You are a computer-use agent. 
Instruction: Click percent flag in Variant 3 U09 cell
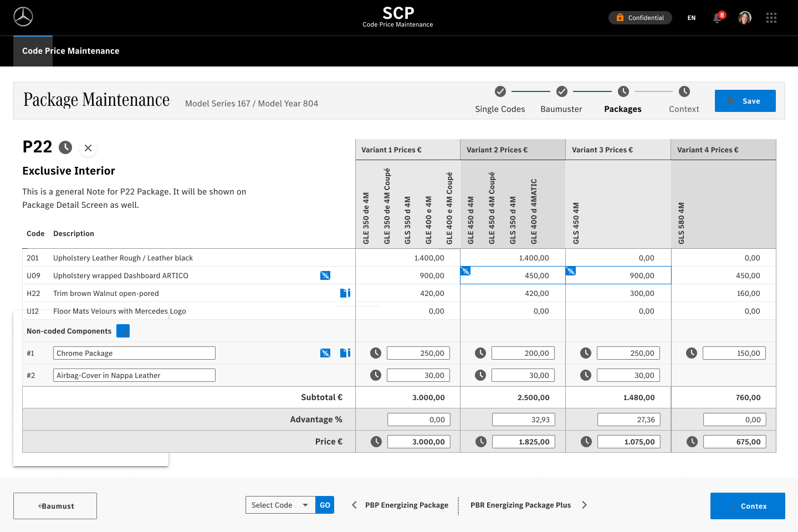click(x=571, y=271)
